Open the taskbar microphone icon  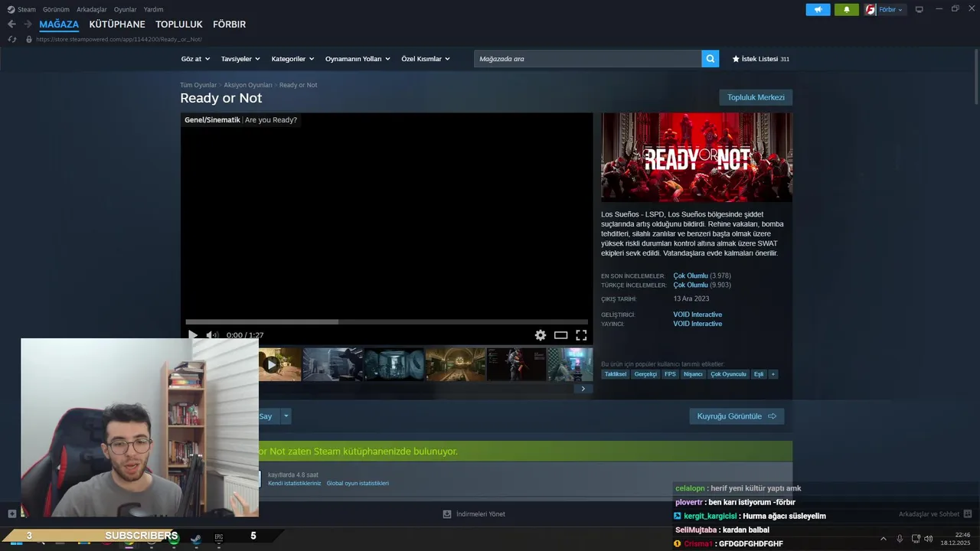(900, 539)
